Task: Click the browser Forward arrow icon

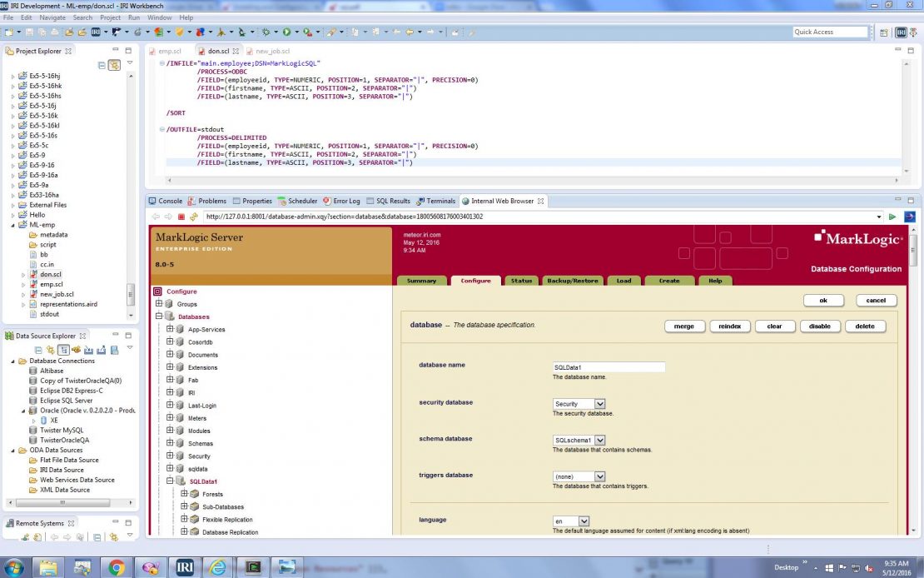Action: [x=168, y=217]
